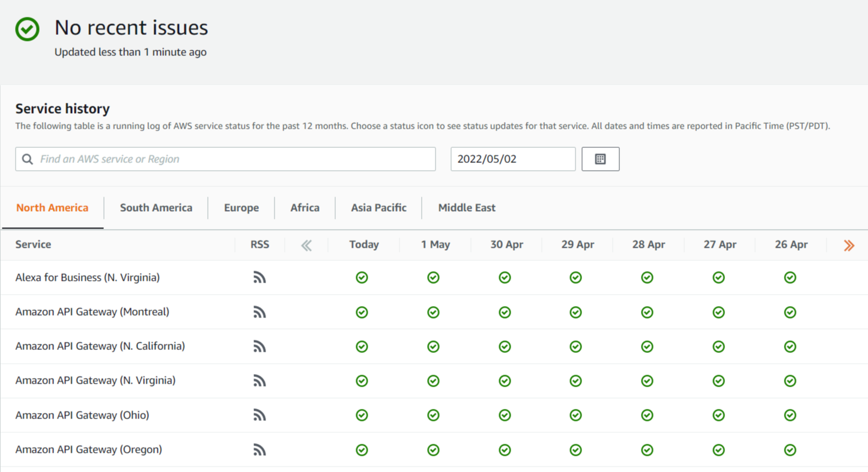
Task: Switch to the South America tab
Action: click(156, 208)
